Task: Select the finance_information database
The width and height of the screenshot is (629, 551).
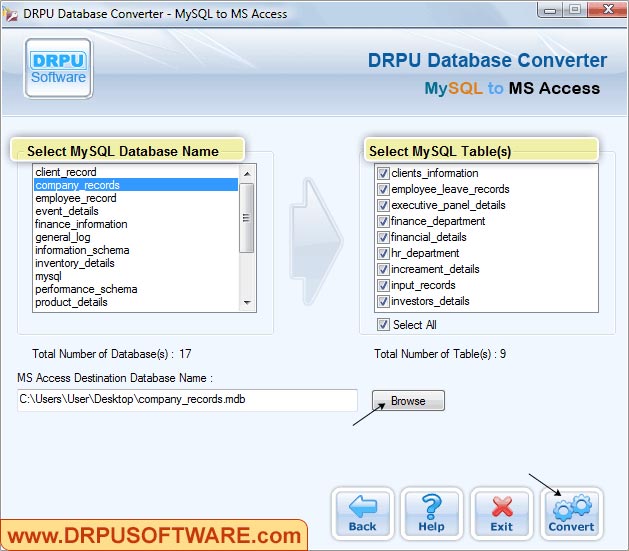Action: 136,224
